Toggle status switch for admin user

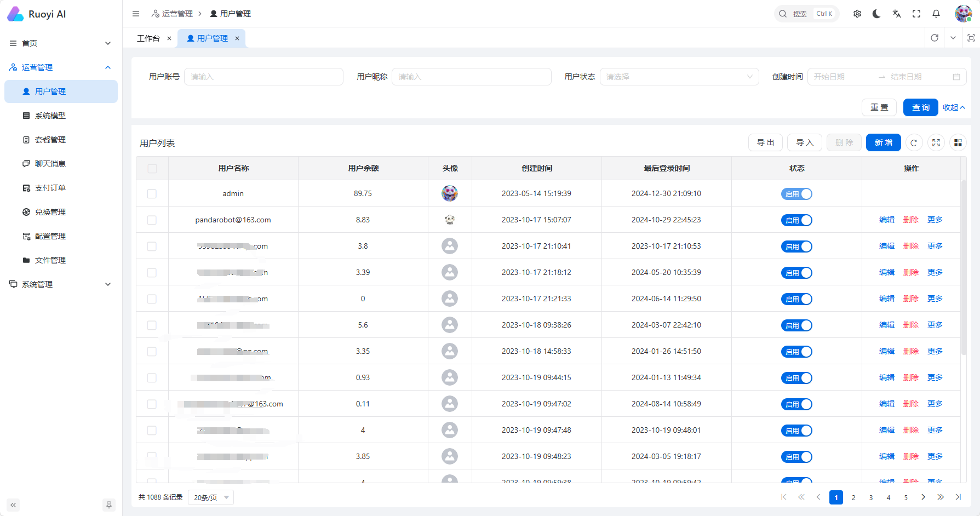[x=796, y=194]
